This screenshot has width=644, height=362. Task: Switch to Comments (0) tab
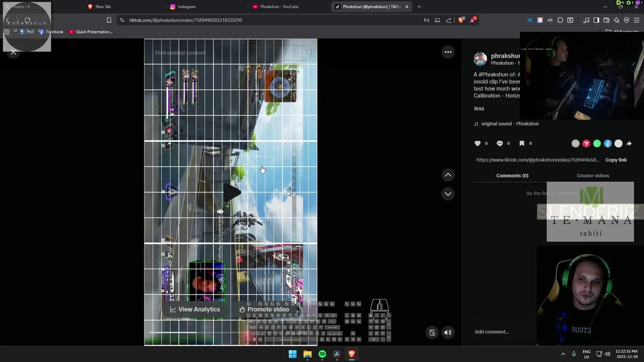click(512, 175)
